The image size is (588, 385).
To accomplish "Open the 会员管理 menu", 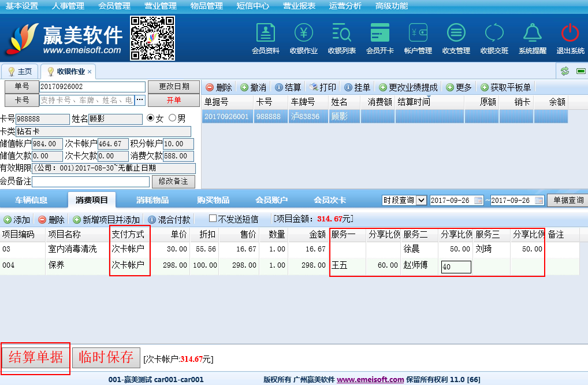I will point(114,6).
